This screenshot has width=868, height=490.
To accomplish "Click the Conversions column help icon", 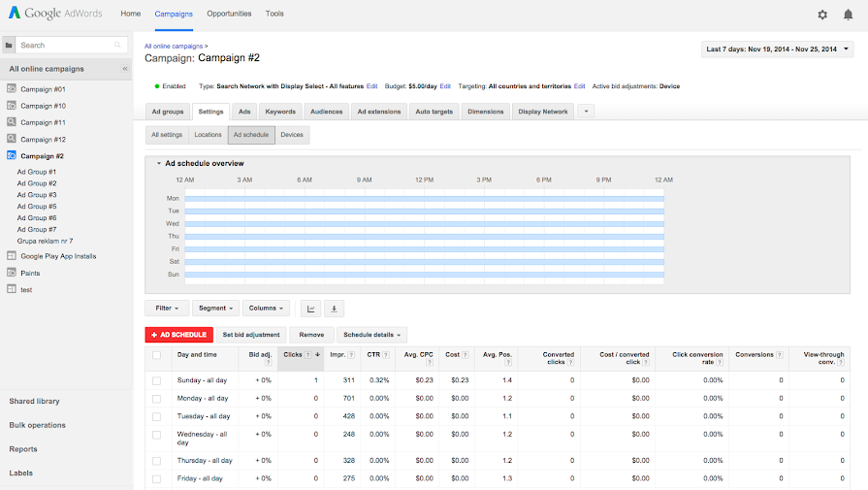I will pos(780,355).
